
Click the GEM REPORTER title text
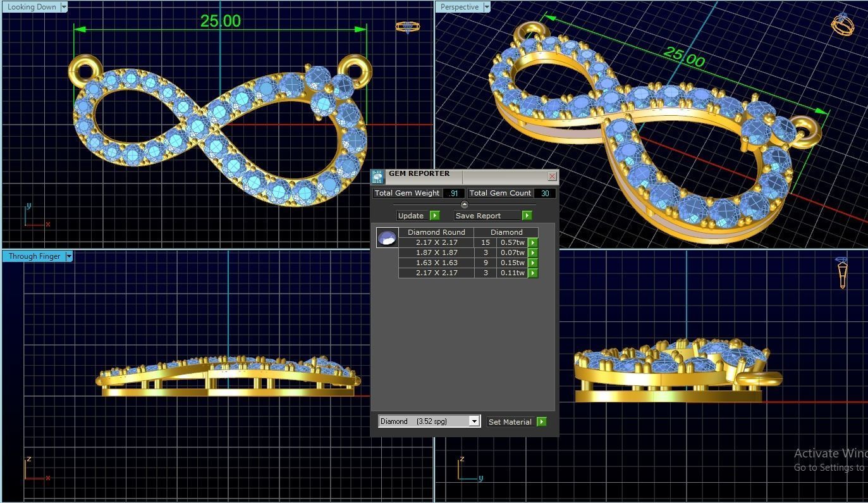click(419, 173)
